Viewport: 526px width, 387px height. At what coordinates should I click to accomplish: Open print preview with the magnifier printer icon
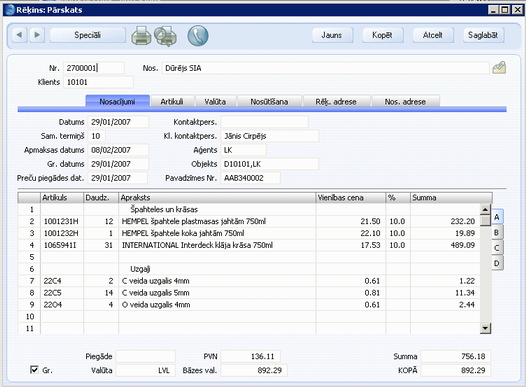pos(165,36)
